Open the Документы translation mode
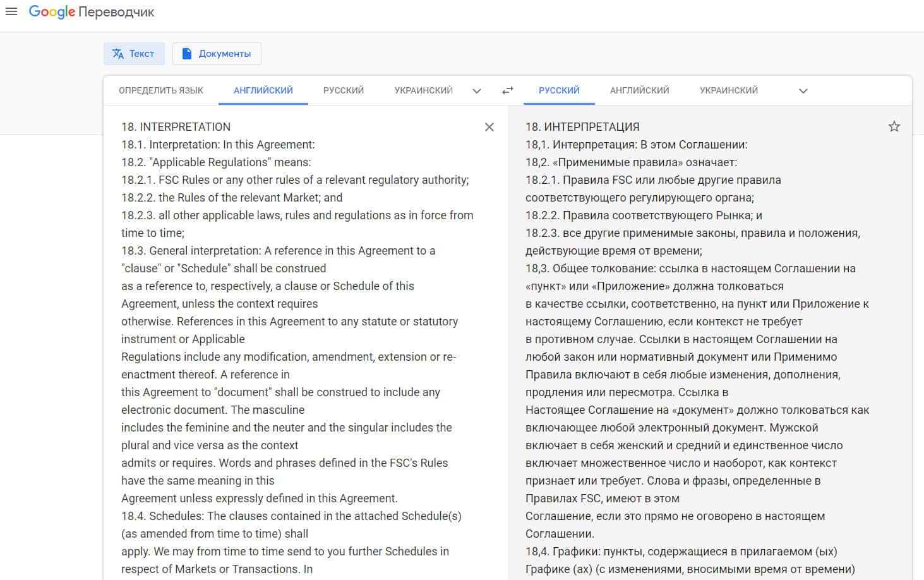Screen dimensions: 924x580 [x=217, y=54]
